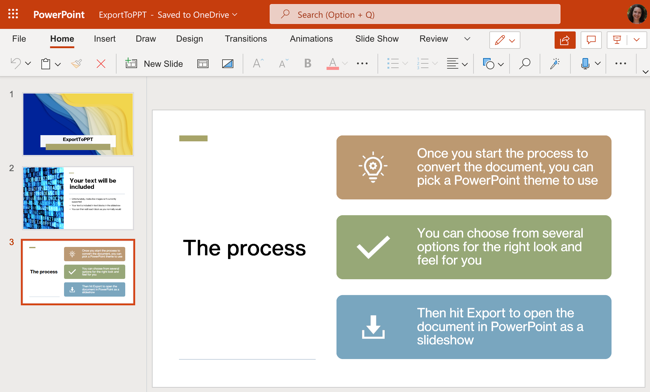Screen dimensions: 650x392
Task: Expand the Dictate dropdown arrow
Action: coord(597,63)
